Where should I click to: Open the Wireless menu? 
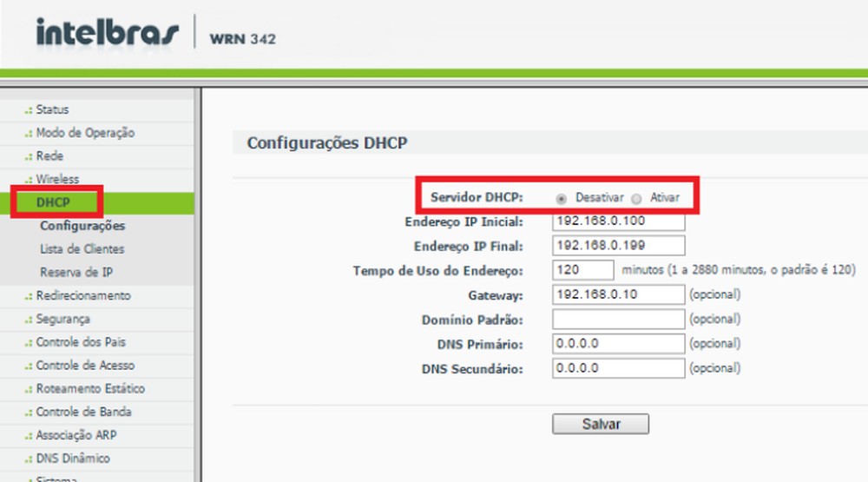(57, 180)
